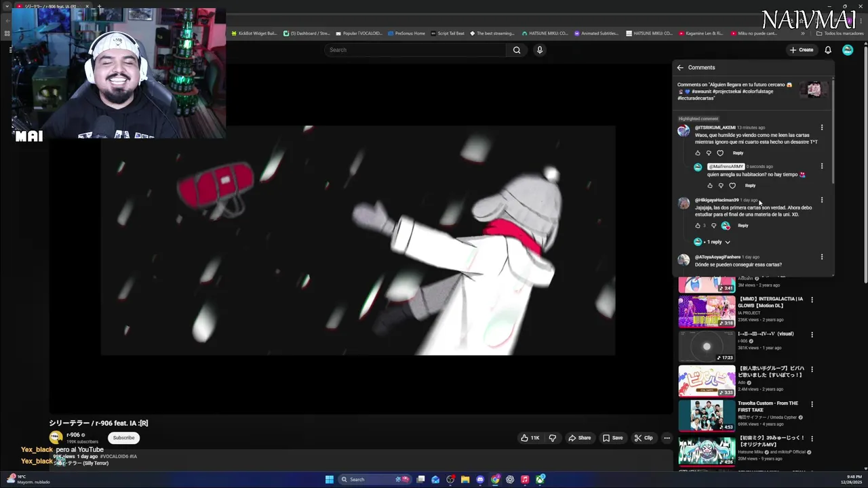Like the ITSRIKUMI_AKEMI comment
The image size is (868, 488).
[x=698, y=153]
